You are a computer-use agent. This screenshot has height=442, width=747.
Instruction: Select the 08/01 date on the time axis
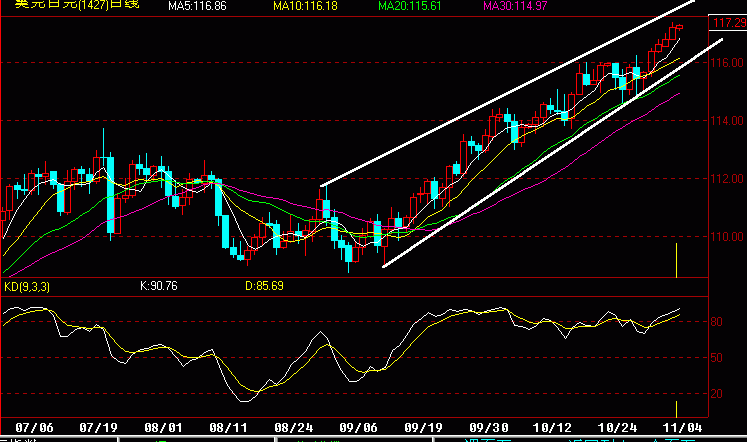(163, 428)
